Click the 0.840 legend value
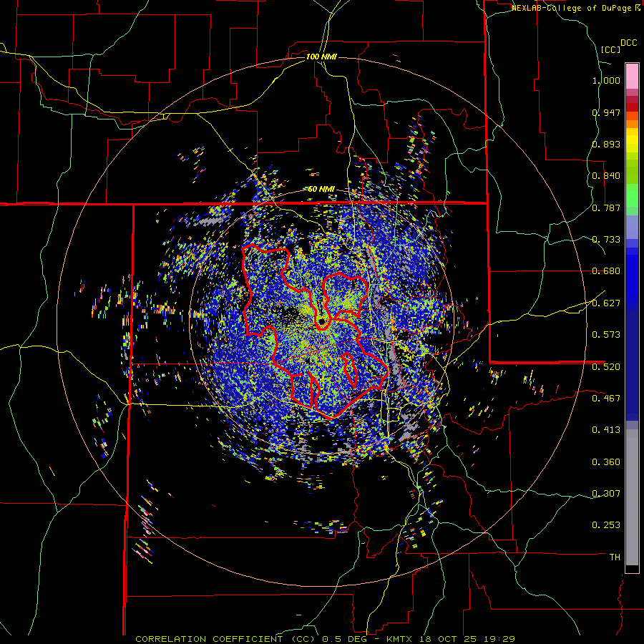The width and height of the screenshot is (644, 644). click(606, 176)
